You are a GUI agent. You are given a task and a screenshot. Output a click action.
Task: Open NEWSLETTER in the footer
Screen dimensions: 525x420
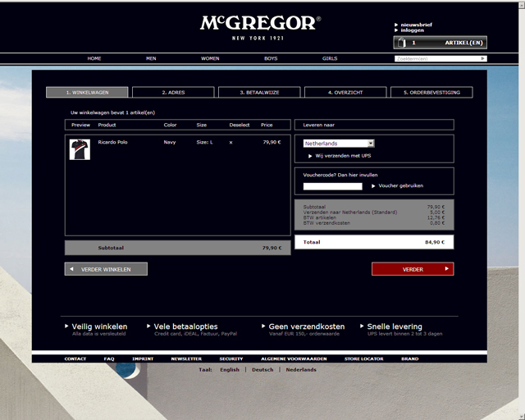(x=186, y=358)
